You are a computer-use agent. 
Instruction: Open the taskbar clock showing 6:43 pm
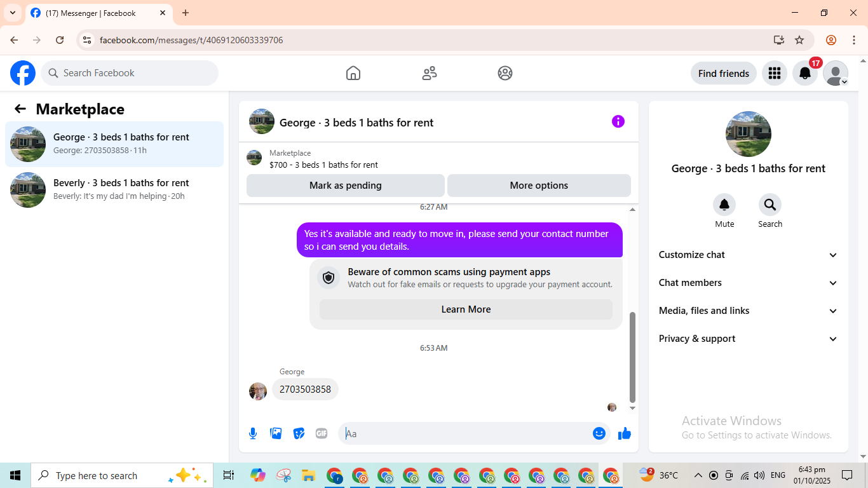click(x=811, y=475)
